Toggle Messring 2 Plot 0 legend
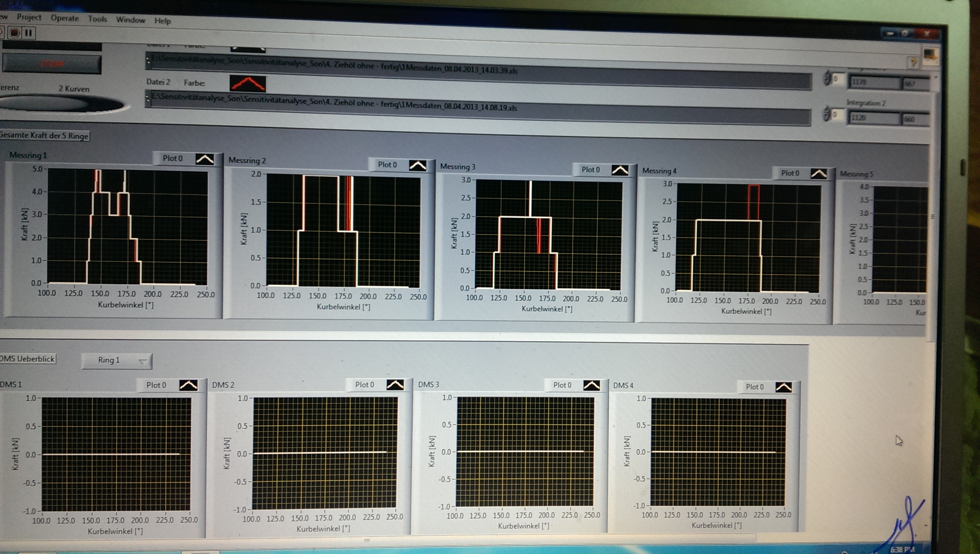The height and width of the screenshot is (554, 980). [387, 165]
